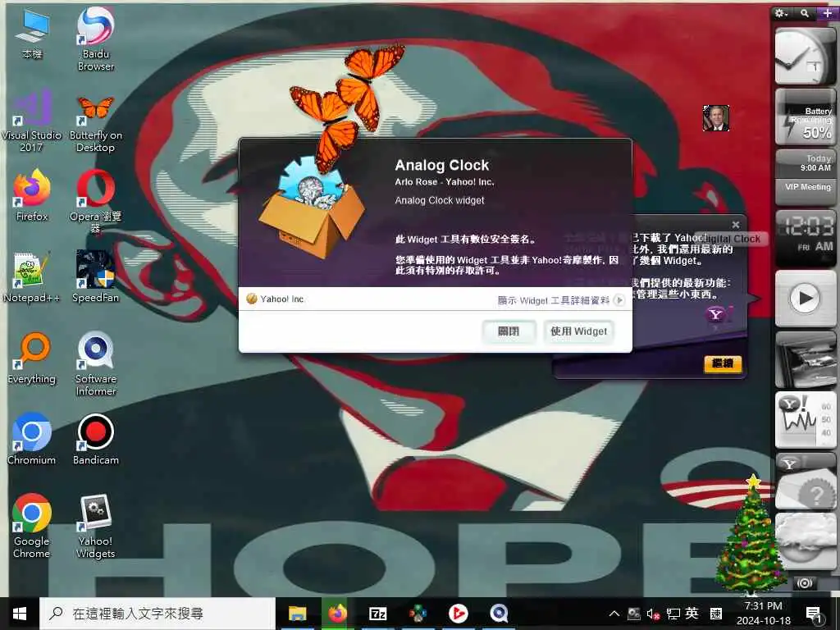Open the photo frame widget in dock

(806, 359)
